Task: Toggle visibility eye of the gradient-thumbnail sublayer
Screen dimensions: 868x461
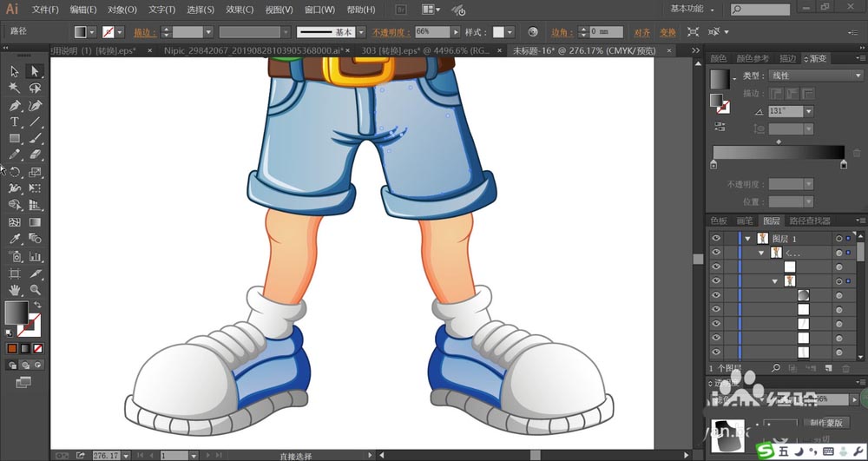Action: pos(716,295)
